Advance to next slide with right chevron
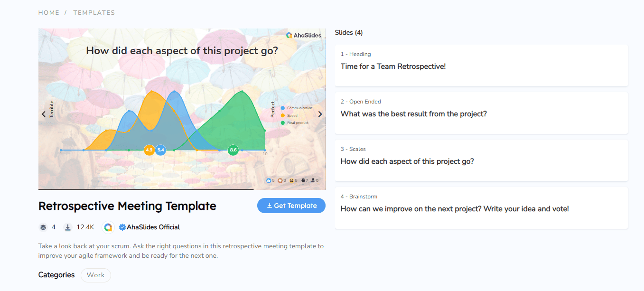The width and height of the screenshot is (644, 291). click(320, 114)
